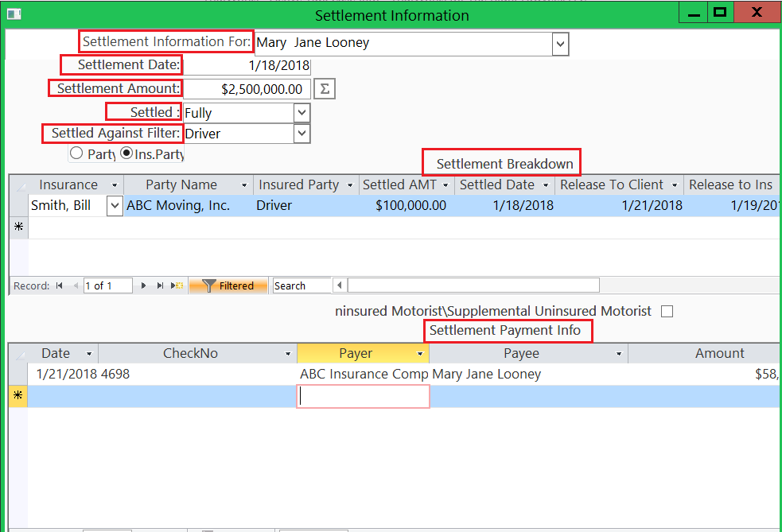
Task: Click the new payment row Payer field
Action: (363, 396)
